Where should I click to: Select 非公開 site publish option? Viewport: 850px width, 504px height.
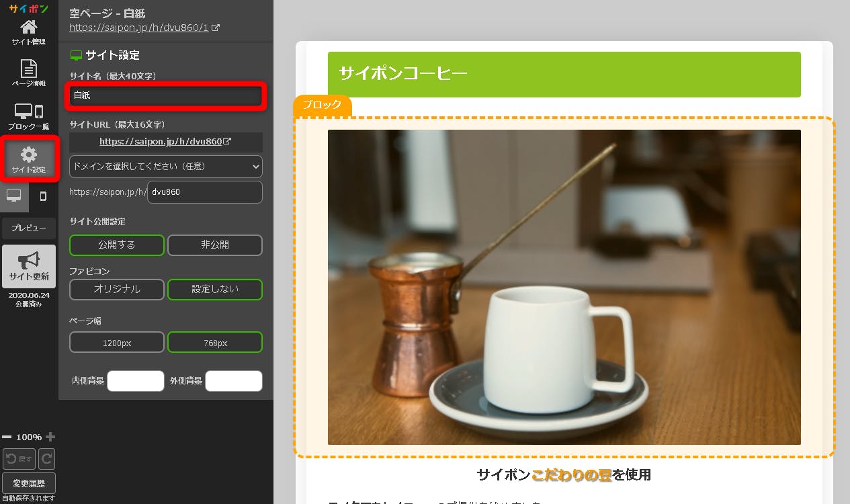214,245
